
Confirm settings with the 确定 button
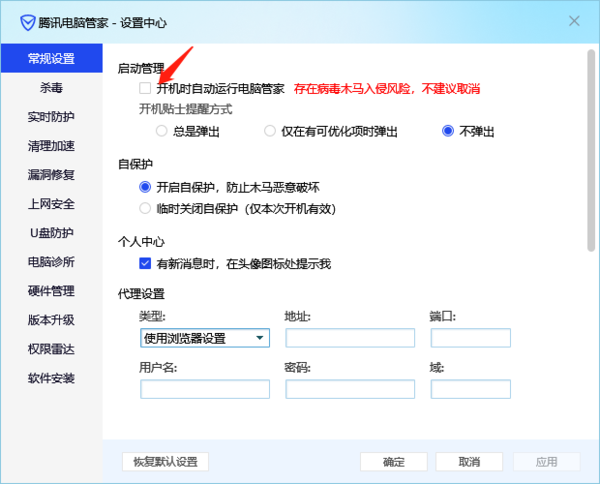394,462
